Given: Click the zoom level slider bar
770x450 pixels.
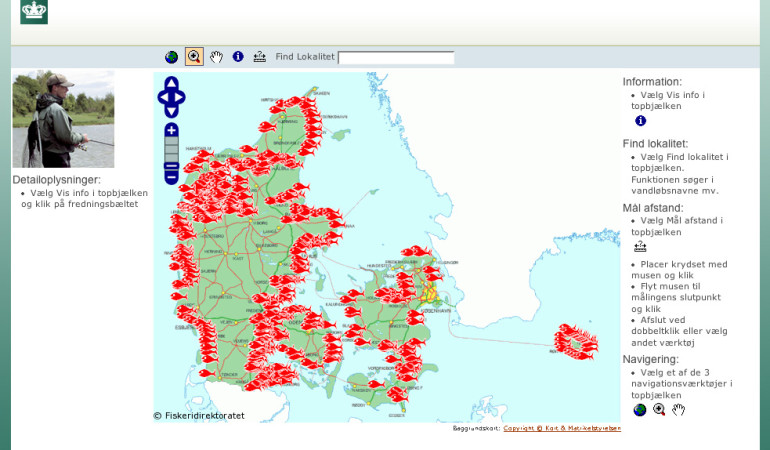Looking at the screenshot, I should (171, 149).
